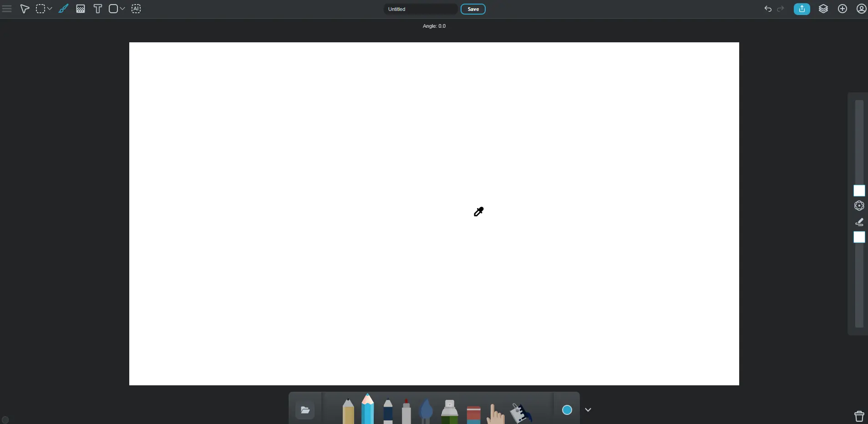Open the Layers panel
Screen dimensions: 868x424
pyautogui.click(x=823, y=9)
